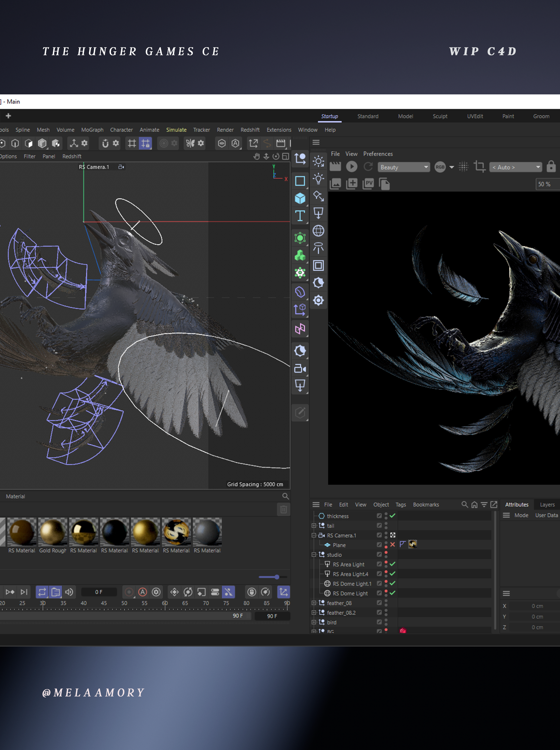Toggle the red X on Plane object

click(392, 544)
